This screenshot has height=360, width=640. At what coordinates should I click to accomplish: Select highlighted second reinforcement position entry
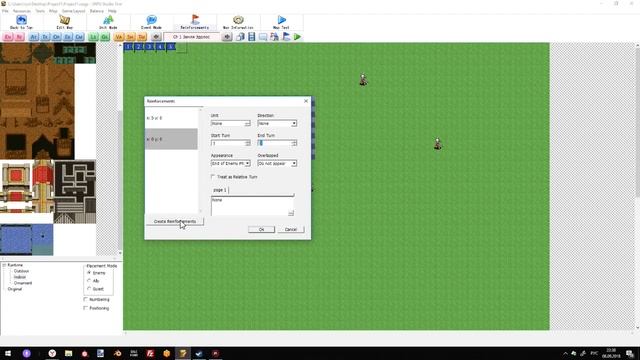pos(171,139)
